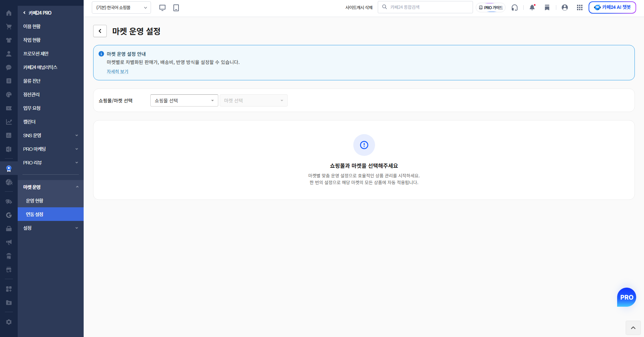The image size is (644, 337).
Task: Open the user account profile icon
Action: 565,7
